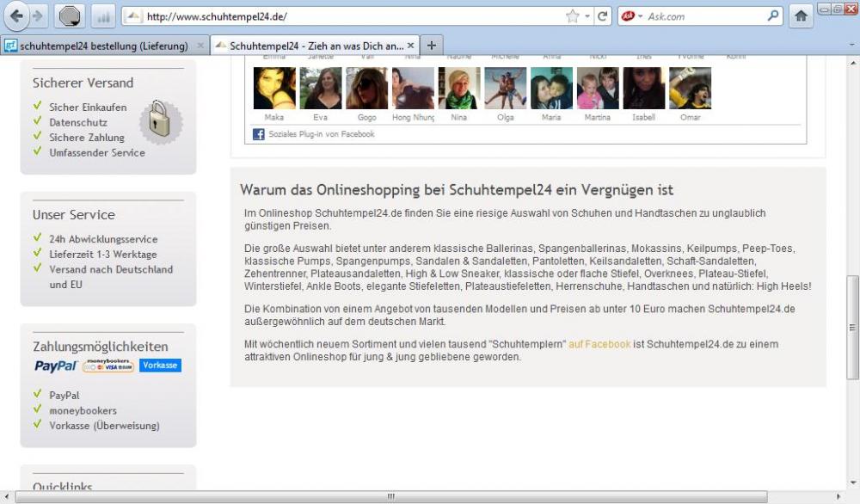Open the bar chart toolbar icon
Screen dimensions: 860x504
pyautogui.click(x=103, y=16)
